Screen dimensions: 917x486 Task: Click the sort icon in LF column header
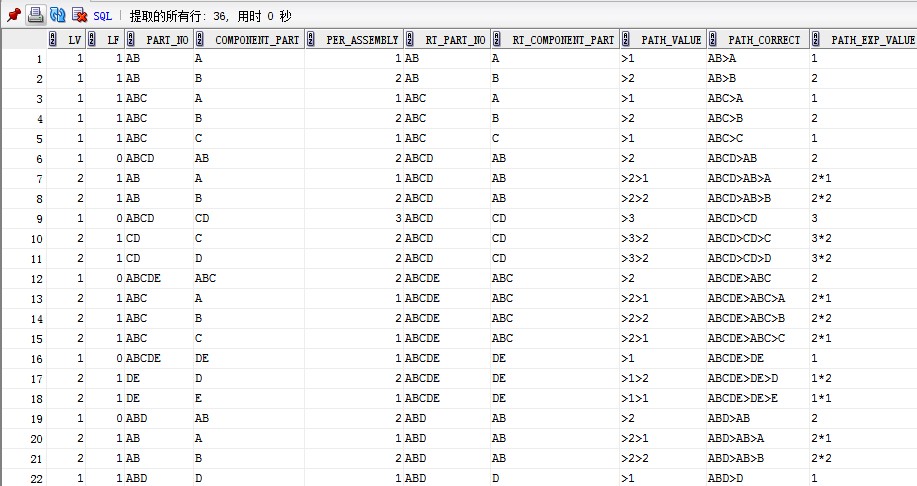[92, 39]
